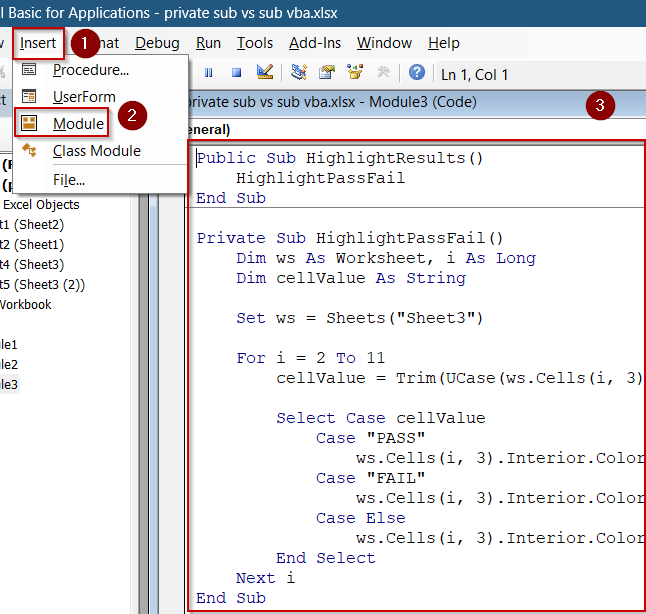Select Module in the Insert menu

point(78,124)
